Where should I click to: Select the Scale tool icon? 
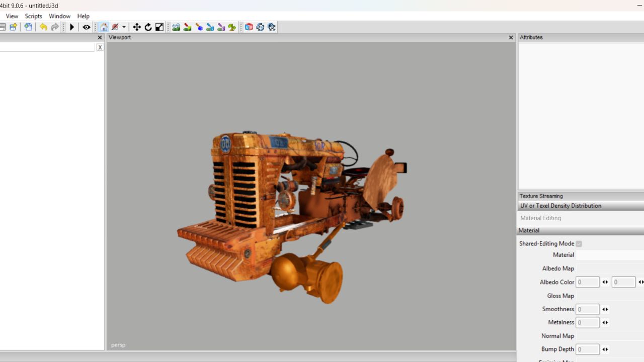coord(159,27)
